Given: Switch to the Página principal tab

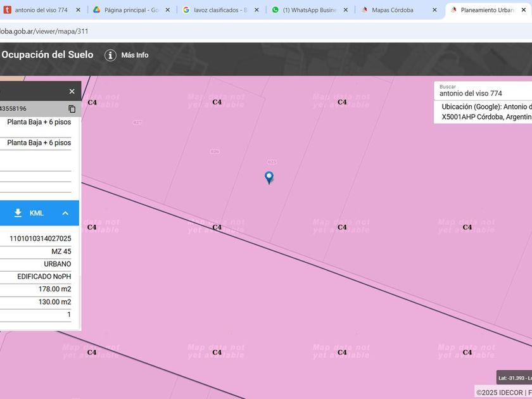Looking at the screenshot, I should pos(130,10).
